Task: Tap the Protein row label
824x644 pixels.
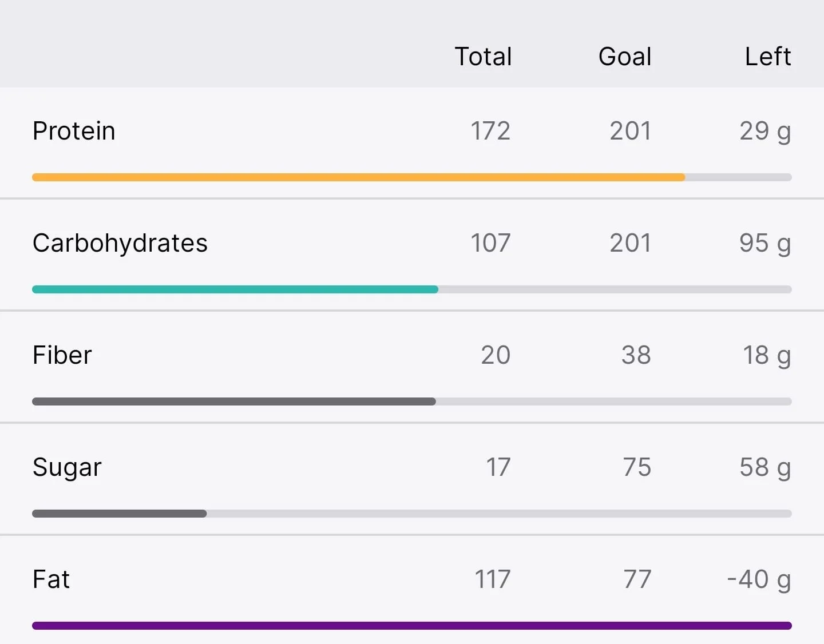Action: coord(74,131)
